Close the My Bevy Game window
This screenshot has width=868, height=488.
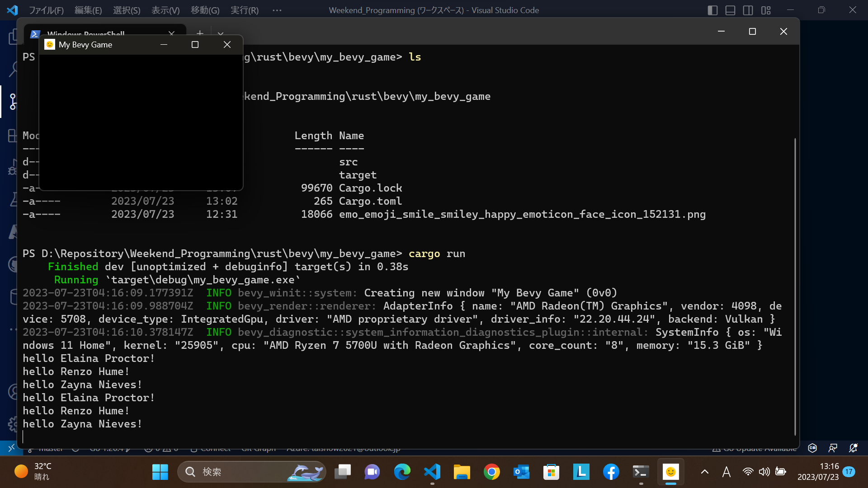[227, 44]
